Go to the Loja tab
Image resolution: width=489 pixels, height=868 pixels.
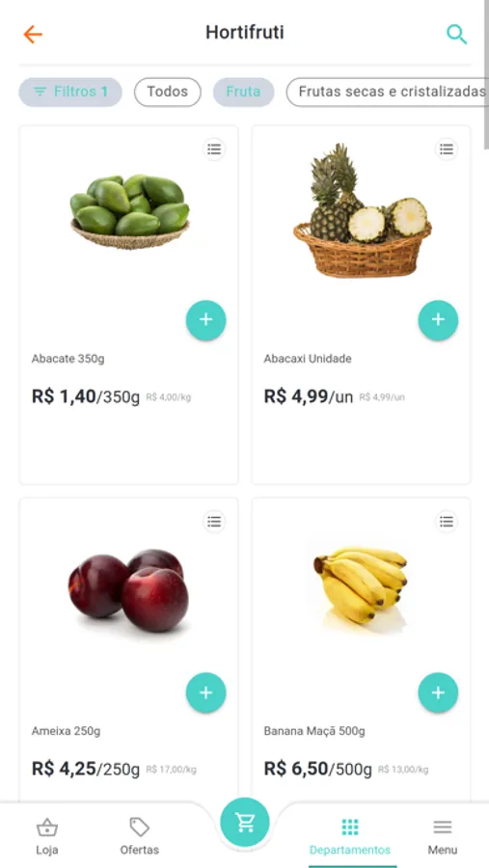47,836
